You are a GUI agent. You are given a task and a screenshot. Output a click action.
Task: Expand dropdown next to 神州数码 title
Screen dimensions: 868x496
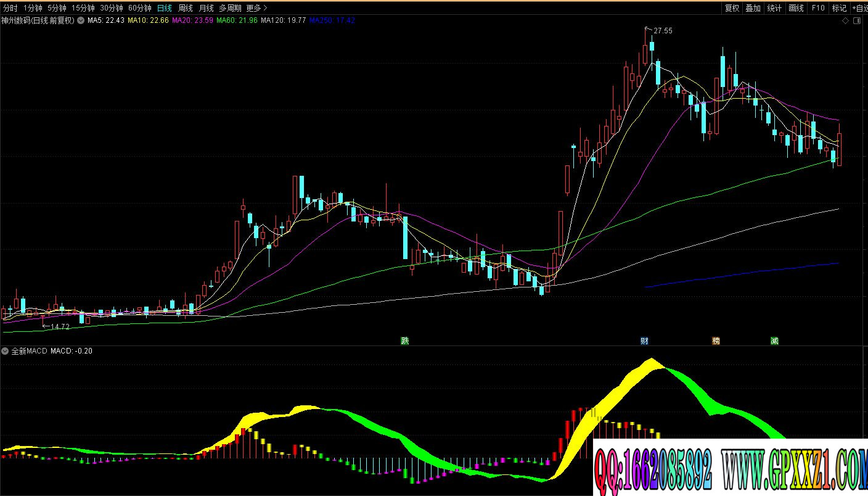[81, 20]
